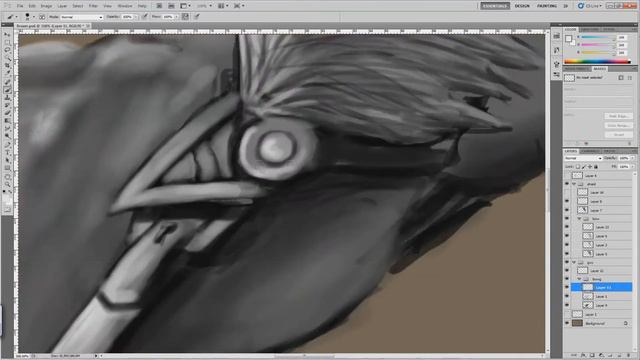This screenshot has width=640, height=360.
Task: Select the Pen tool
Action: click(8, 145)
